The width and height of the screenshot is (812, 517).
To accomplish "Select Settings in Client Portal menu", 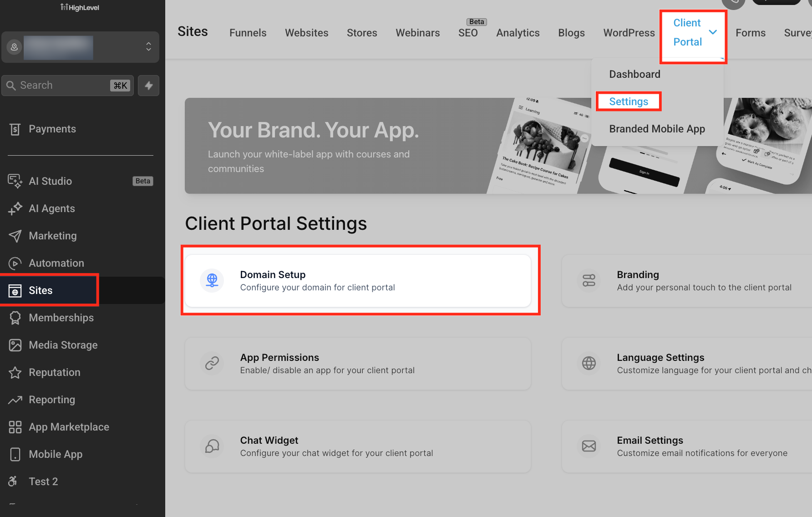I will click(628, 101).
